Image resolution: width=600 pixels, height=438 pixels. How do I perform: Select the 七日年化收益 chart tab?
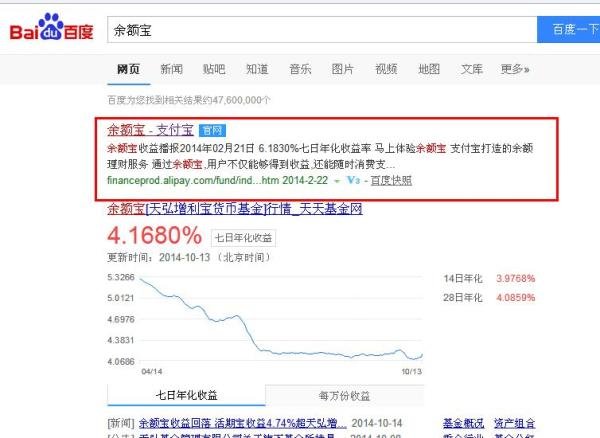click(186, 395)
